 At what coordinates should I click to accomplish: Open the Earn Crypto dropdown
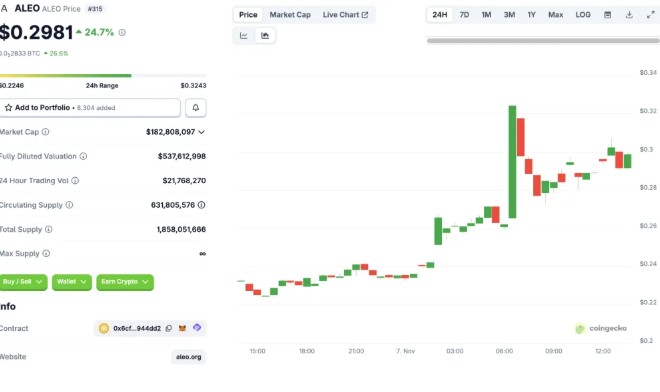(x=125, y=282)
